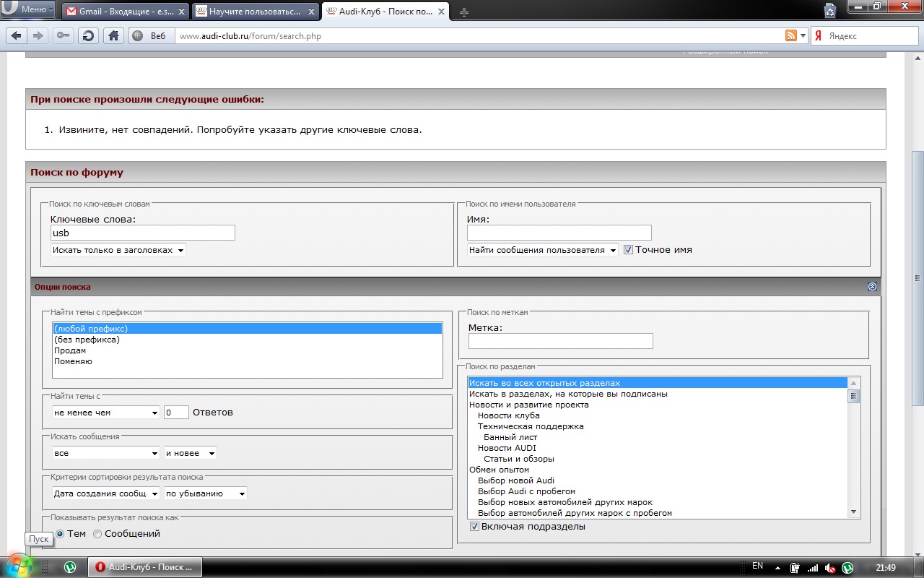Image resolution: width=924 pixels, height=578 pixels.
Task: Go to Home page via house icon
Action: point(112,36)
